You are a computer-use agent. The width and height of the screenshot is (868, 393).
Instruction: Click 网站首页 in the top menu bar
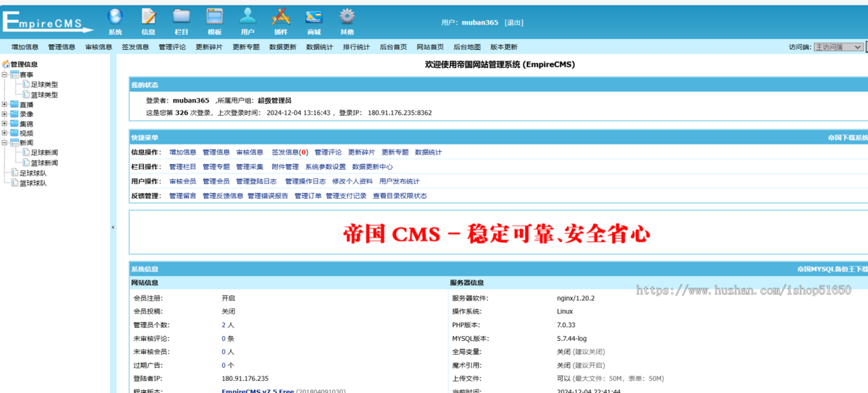point(430,47)
